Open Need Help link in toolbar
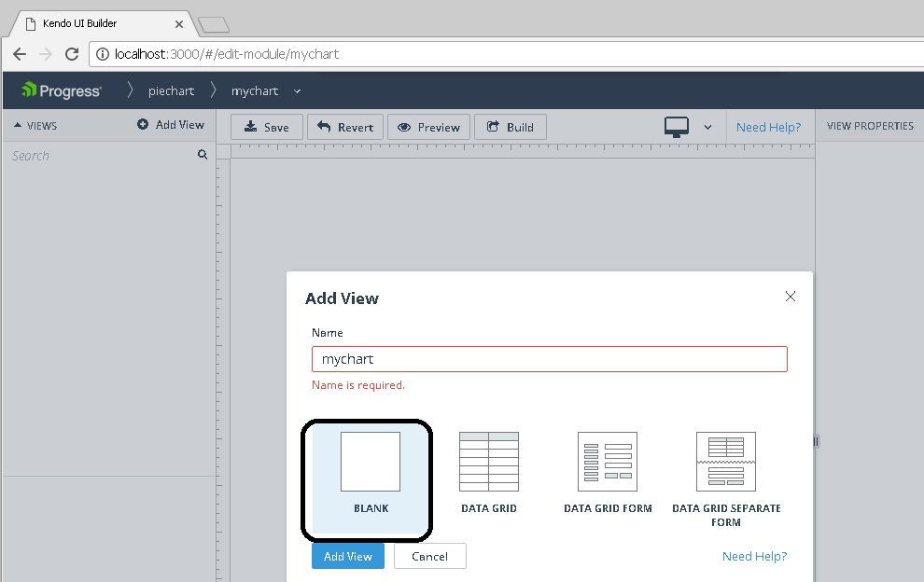The width and height of the screenshot is (924, 582). pos(768,127)
